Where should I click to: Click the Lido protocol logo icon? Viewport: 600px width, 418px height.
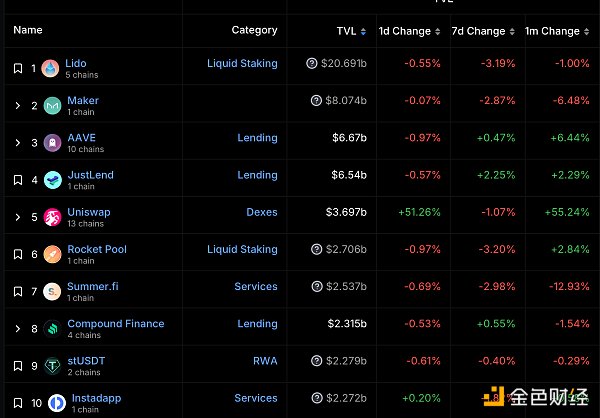click(x=52, y=68)
